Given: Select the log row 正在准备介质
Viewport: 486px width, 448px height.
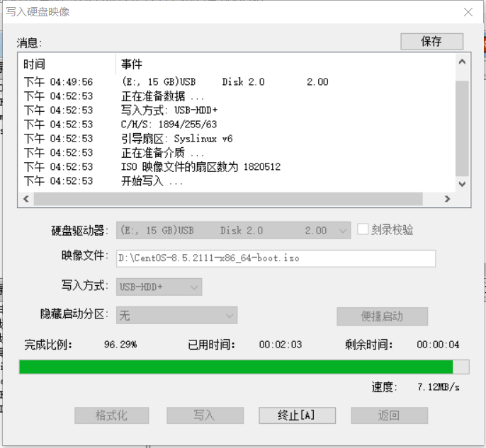Looking at the screenshot, I should click(x=237, y=153).
